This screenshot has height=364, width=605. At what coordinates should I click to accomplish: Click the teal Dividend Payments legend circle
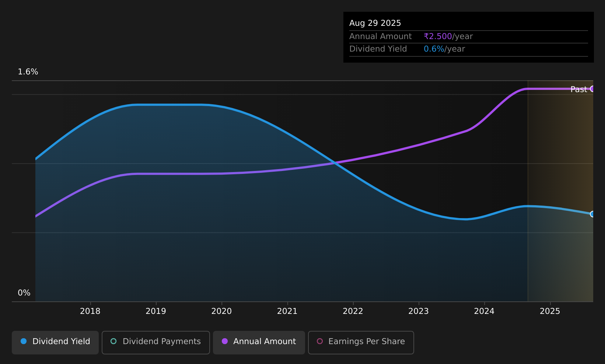tap(113, 341)
